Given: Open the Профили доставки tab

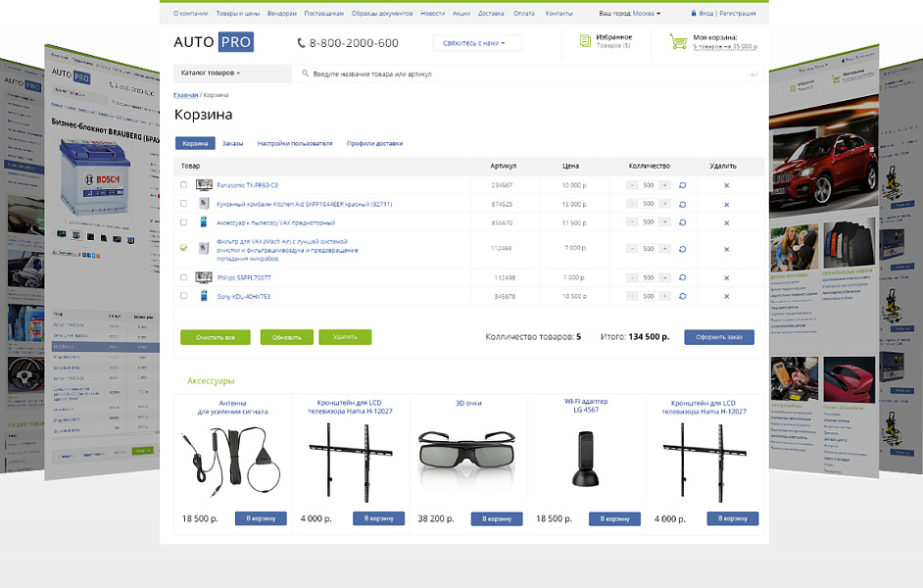Looking at the screenshot, I should click(x=374, y=144).
